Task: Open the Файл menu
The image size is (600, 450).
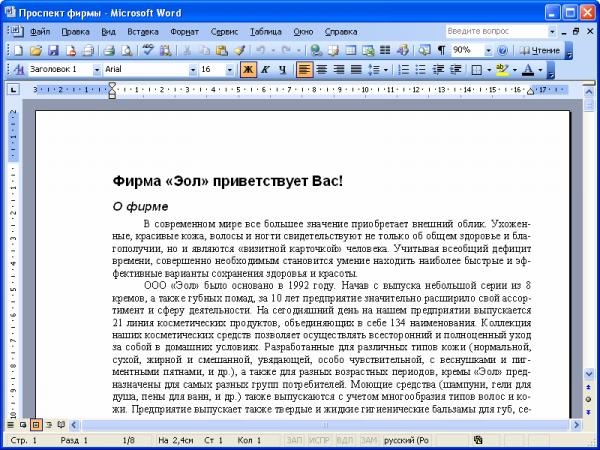Action: click(40, 32)
